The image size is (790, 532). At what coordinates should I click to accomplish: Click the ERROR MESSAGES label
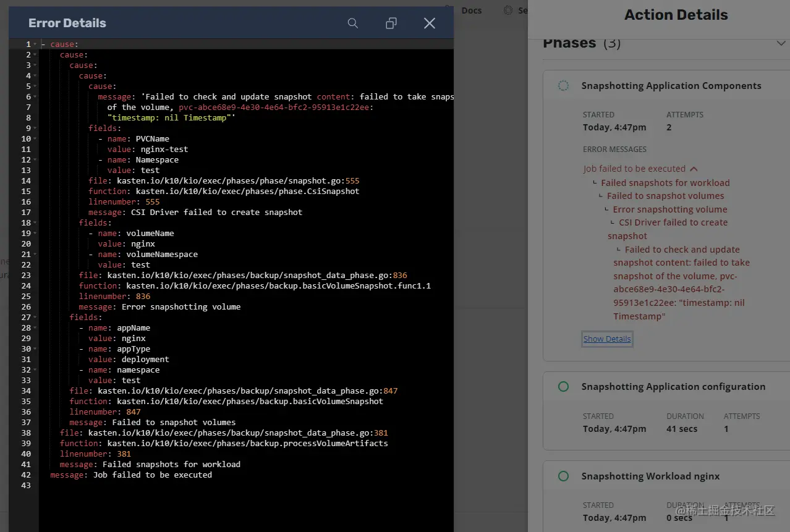[x=614, y=150]
